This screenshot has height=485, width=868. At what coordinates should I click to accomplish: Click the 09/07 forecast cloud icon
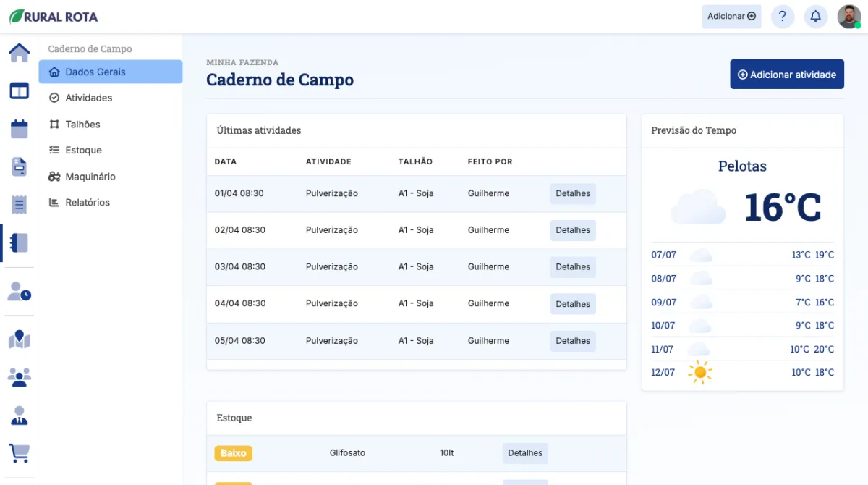(701, 302)
